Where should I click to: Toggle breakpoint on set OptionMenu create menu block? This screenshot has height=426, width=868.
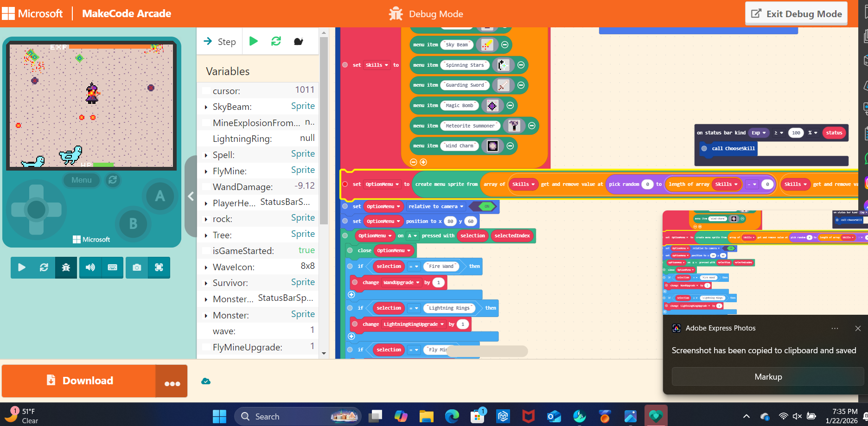pyautogui.click(x=345, y=184)
